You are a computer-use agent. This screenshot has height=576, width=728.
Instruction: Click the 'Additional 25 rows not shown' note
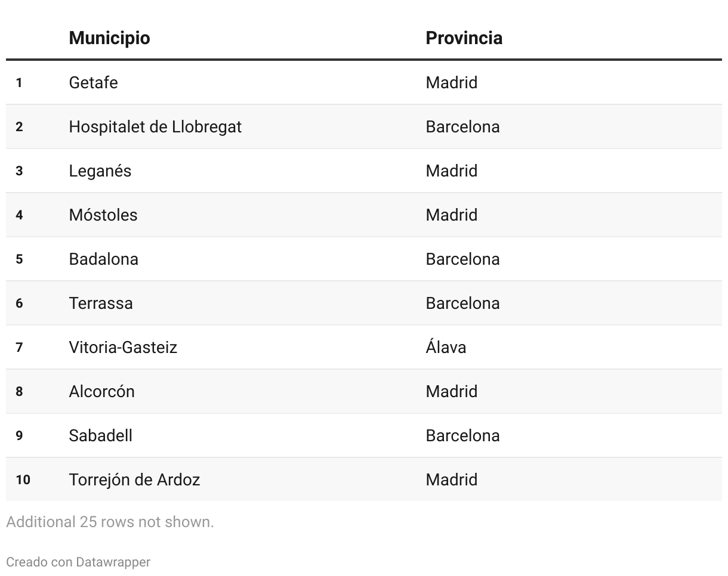(x=110, y=522)
